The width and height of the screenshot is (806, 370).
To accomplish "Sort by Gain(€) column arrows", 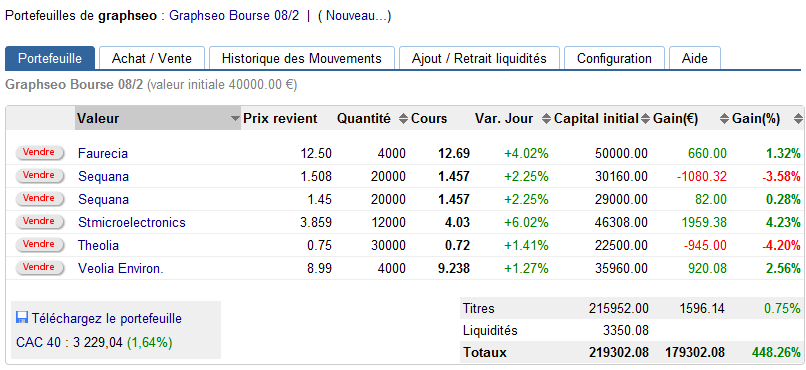I will (x=724, y=119).
